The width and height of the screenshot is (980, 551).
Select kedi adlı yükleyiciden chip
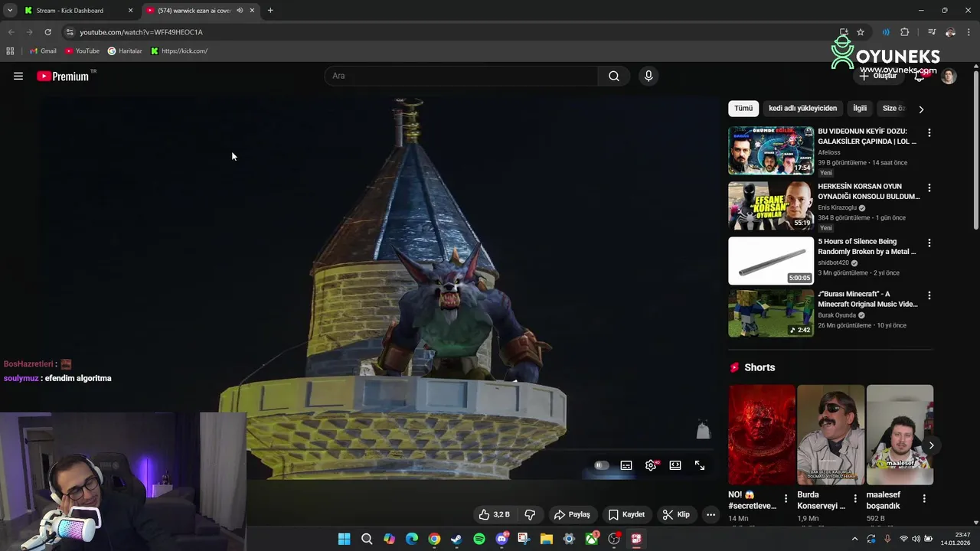[802, 109]
